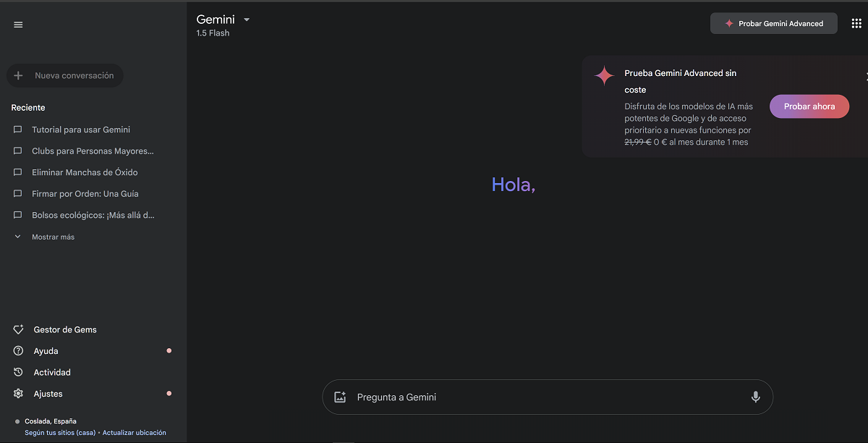The image size is (868, 443).
Task: Open Clubs para Personas Mayores conversation
Action: [x=93, y=151]
